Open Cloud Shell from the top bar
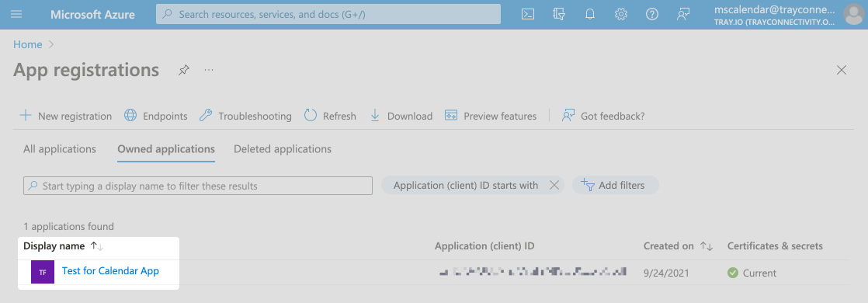The width and height of the screenshot is (868, 303). [528, 15]
